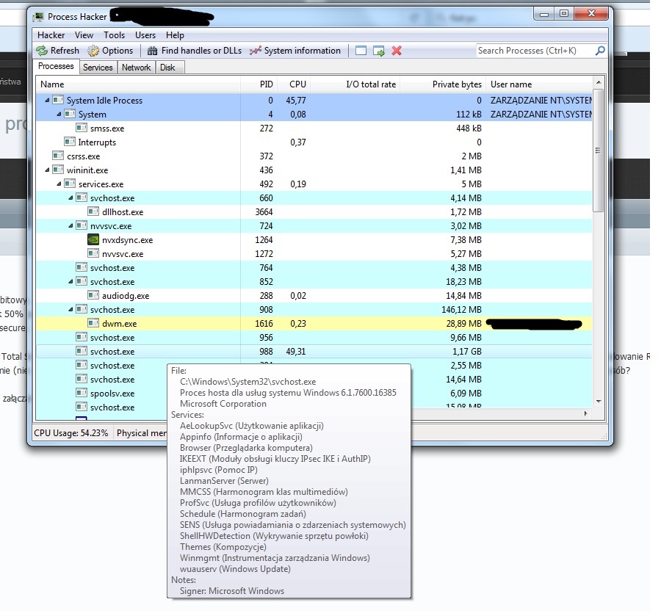
Task: Click the process list scroll-down arrow
Action: coord(599,402)
